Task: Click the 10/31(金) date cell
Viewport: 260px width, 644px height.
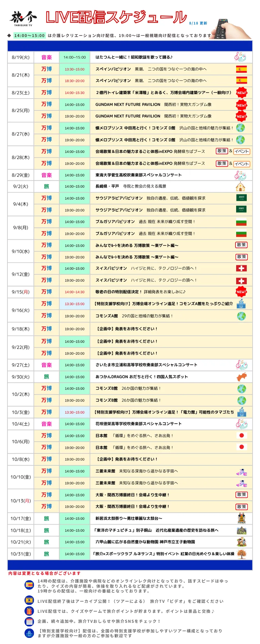Action: click(x=21, y=554)
